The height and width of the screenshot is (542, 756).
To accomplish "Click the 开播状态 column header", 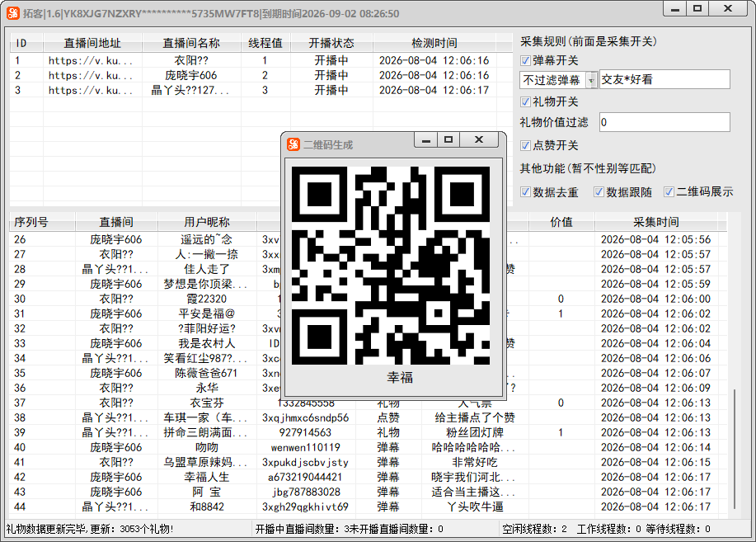I will click(x=331, y=43).
